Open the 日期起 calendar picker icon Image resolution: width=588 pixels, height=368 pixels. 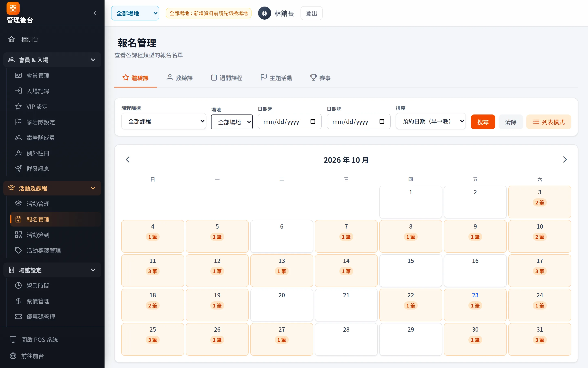(313, 121)
